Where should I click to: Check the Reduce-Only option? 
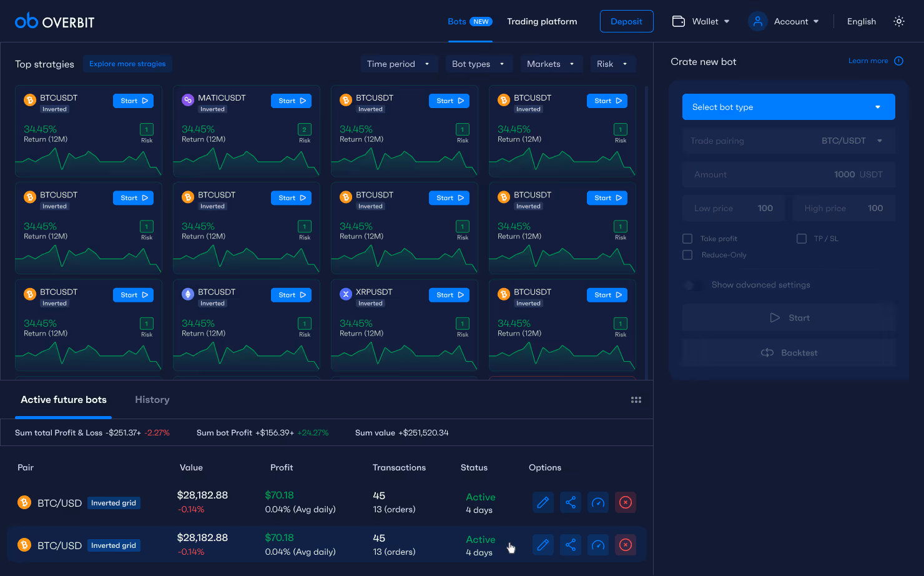click(687, 255)
